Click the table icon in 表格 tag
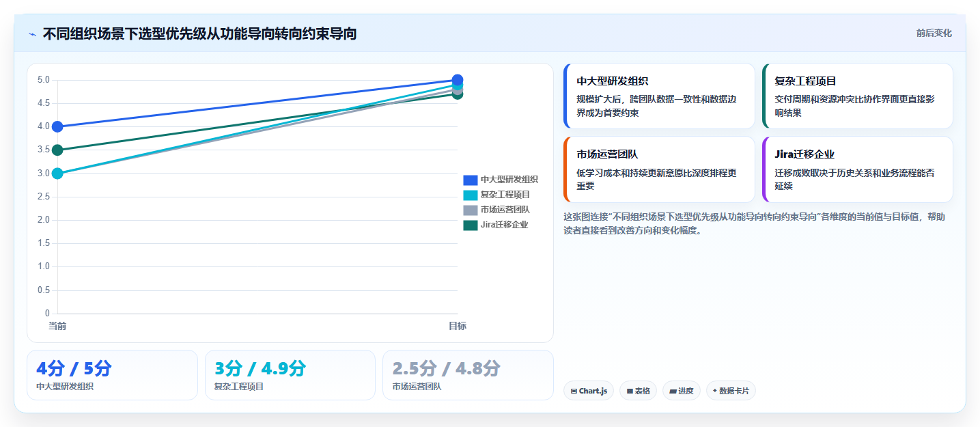The height and width of the screenshot is (427, 980). pyautogui.click(x=630, y=391)
